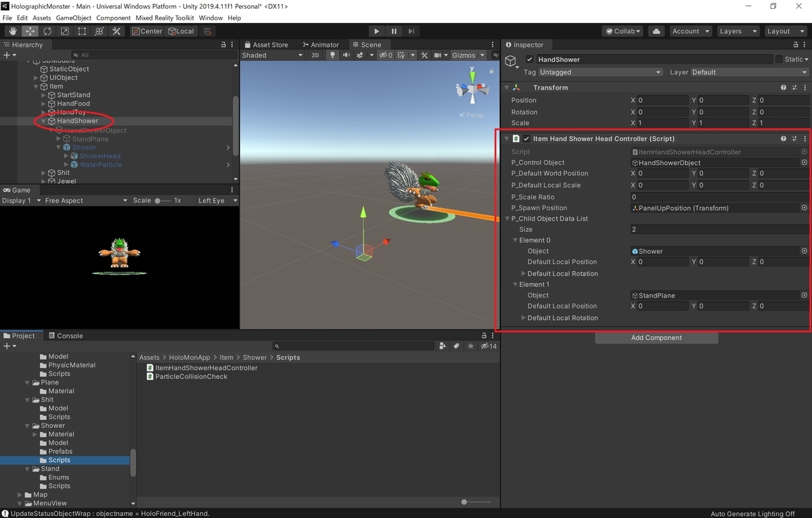Adjust Project icon size slider

[476, 502]
